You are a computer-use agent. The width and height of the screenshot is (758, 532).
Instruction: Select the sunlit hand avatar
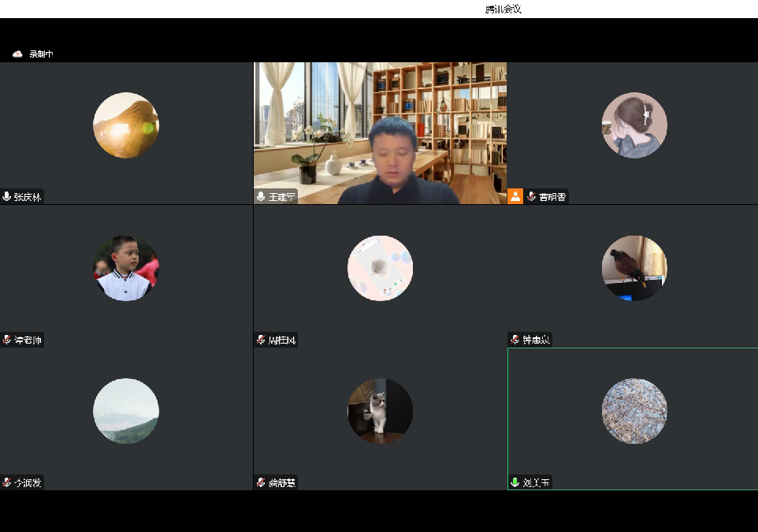126,125
